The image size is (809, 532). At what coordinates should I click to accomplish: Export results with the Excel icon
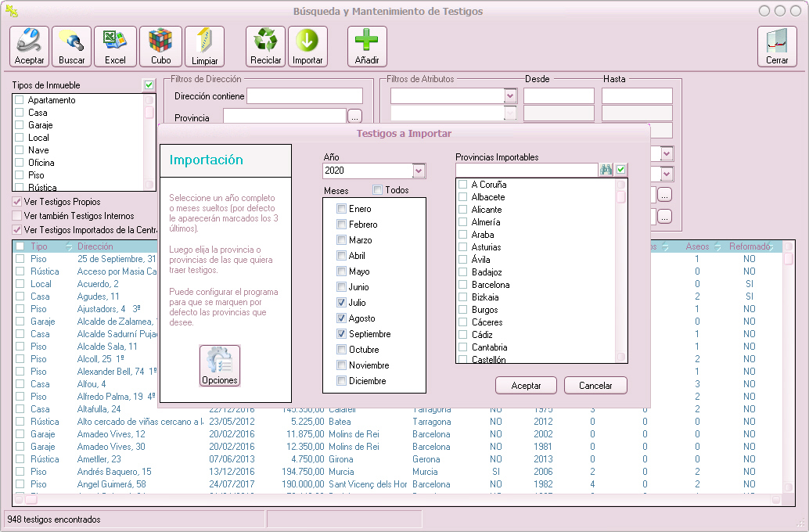115,46
